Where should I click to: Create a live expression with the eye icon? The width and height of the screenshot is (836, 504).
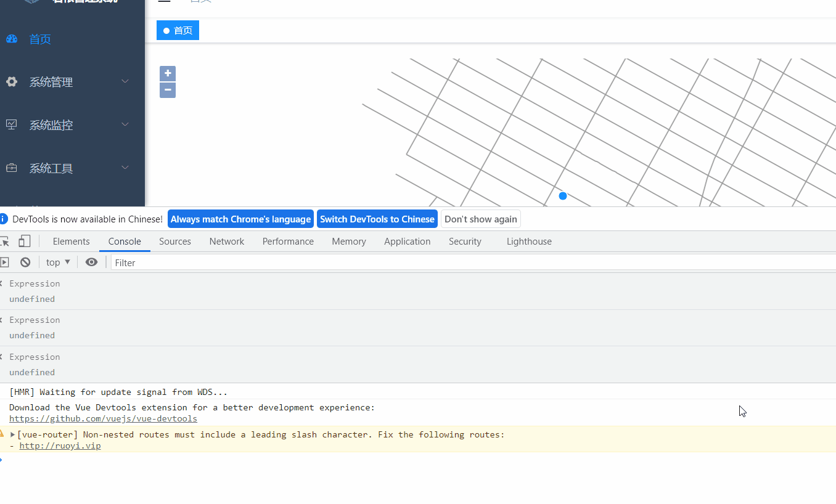point(91,262)
